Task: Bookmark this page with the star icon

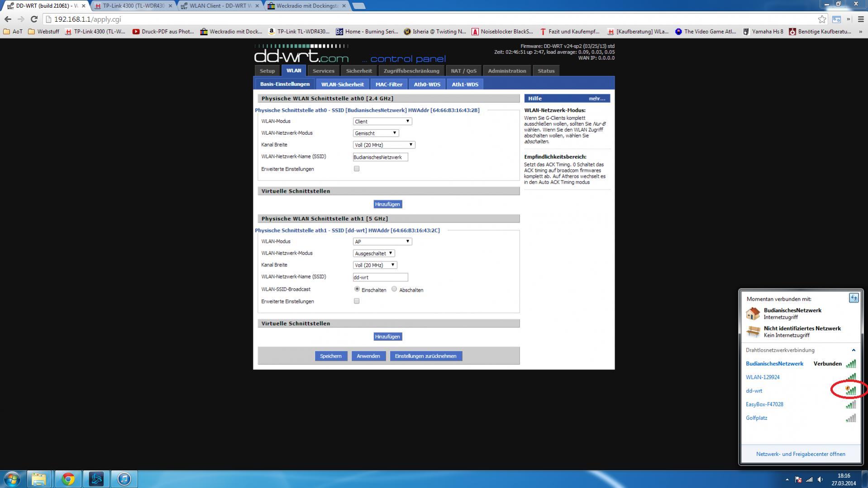Action: 822,19
